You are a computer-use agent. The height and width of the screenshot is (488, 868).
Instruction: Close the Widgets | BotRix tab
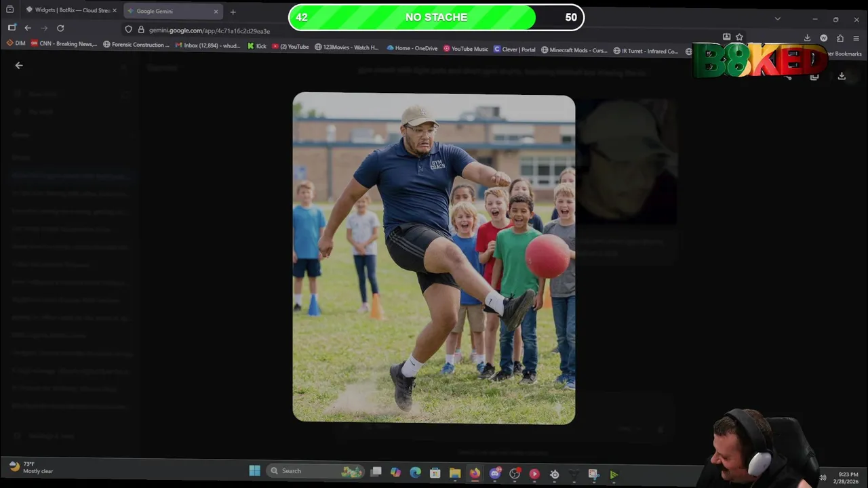114,11
